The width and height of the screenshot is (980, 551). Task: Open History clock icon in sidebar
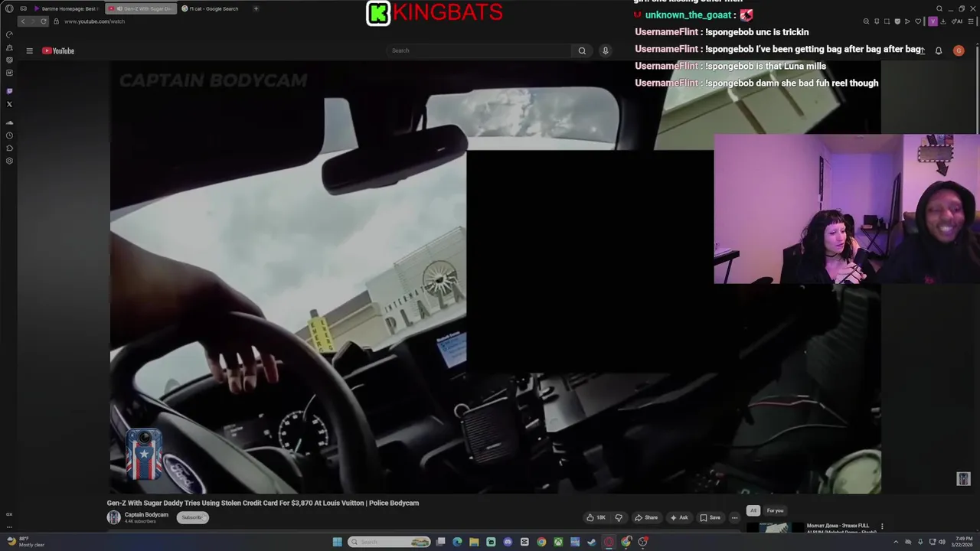[x=9, y=135]
